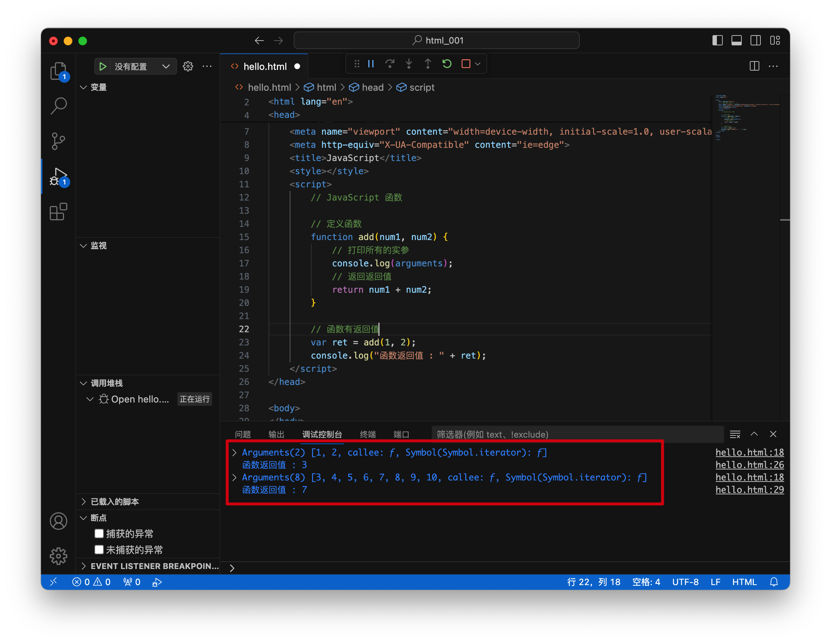This screenshot has width=831, height=644.
Task: Click the ports forwarded status item
Action: pos(132,582)
